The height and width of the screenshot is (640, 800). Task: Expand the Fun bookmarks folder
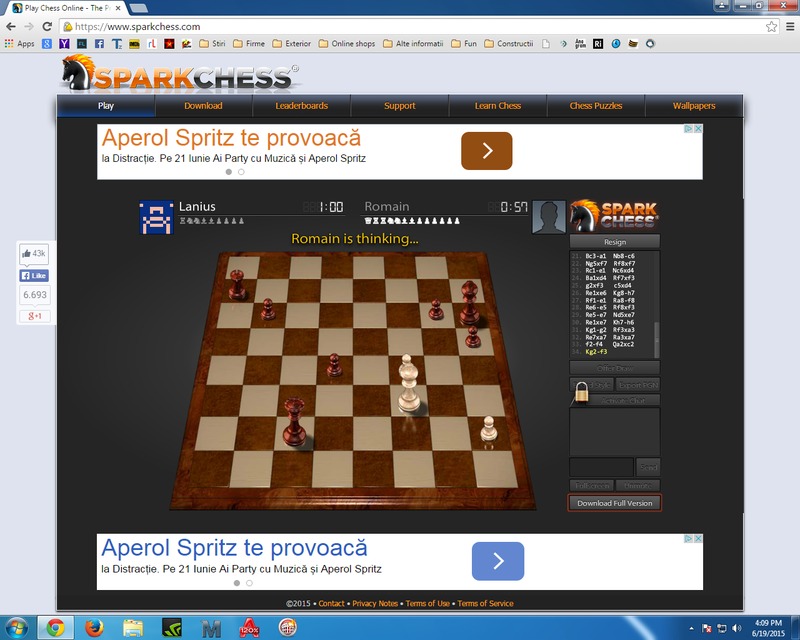tap(464, 44)
